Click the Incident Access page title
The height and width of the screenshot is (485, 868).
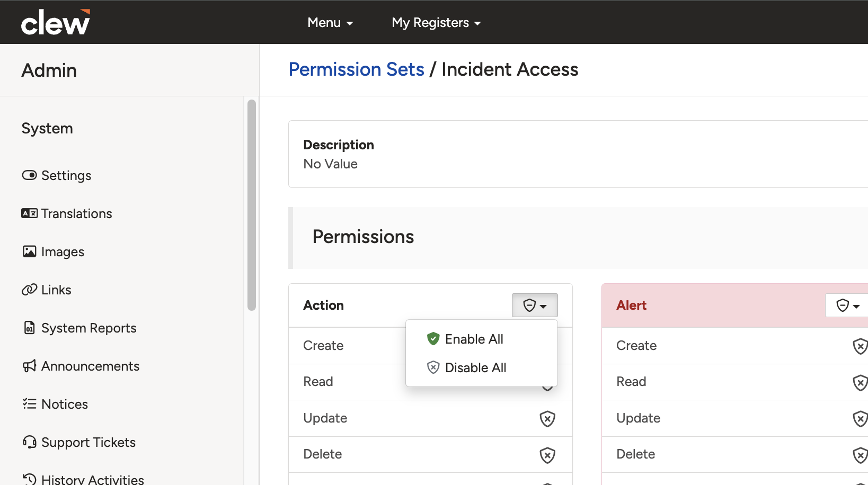point(510,69)
